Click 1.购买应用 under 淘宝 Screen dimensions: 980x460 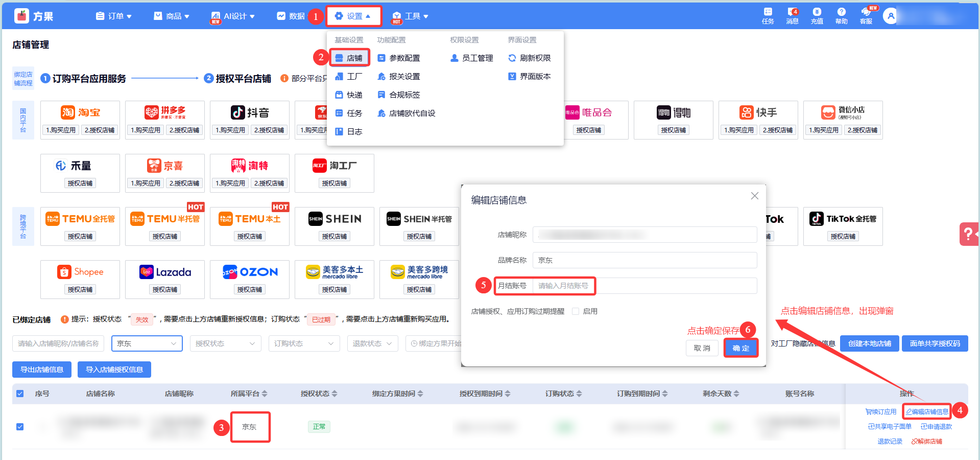61,130
